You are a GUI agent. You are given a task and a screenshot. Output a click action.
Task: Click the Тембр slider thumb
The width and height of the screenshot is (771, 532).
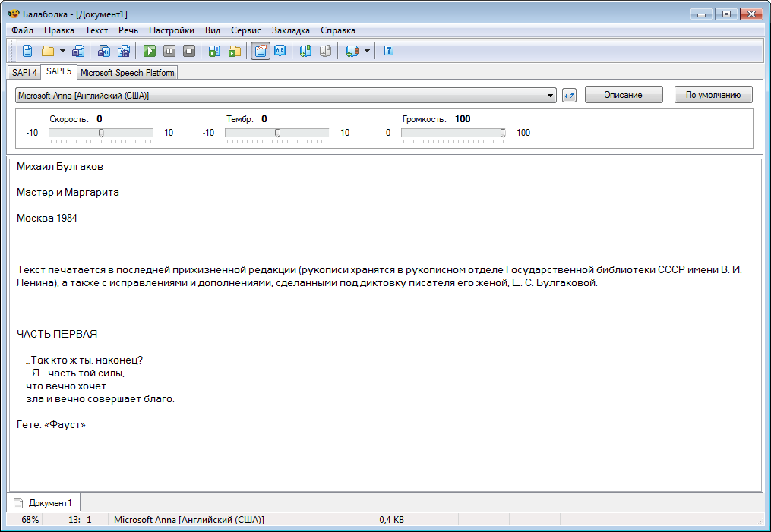click(x=277, y=133)
